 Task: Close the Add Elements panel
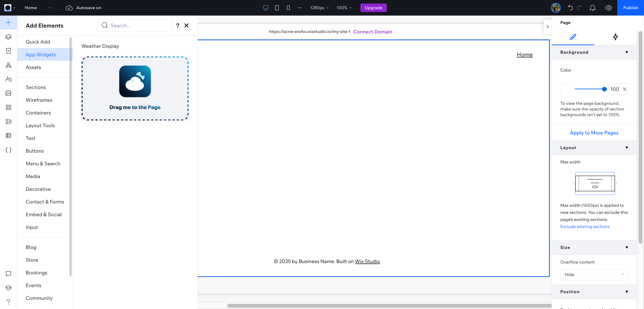[x=186, y=25]
